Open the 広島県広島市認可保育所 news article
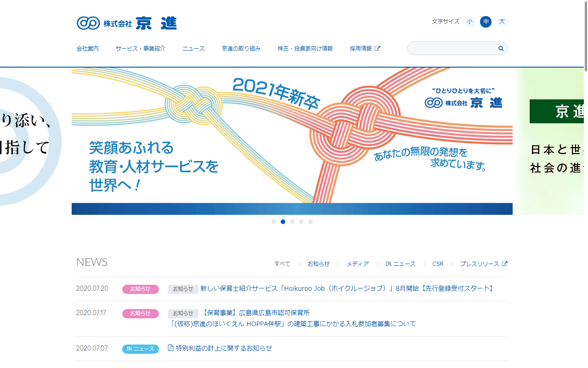Screen dimensions: 588x368 tap(292, 318)
